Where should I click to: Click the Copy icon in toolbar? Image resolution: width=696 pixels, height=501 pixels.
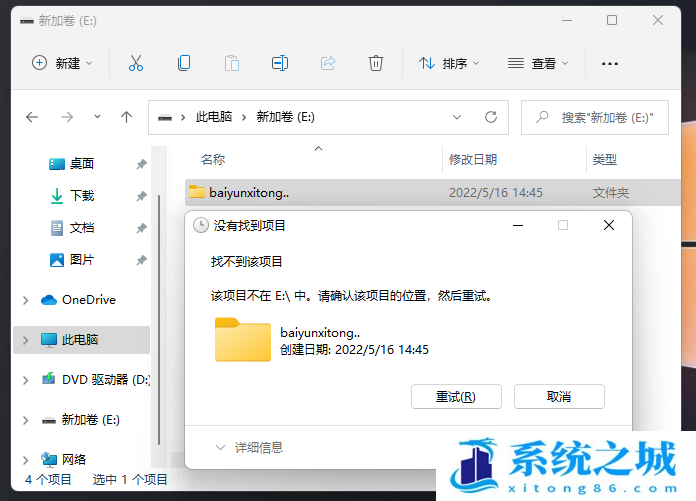[x=184, y=63]
